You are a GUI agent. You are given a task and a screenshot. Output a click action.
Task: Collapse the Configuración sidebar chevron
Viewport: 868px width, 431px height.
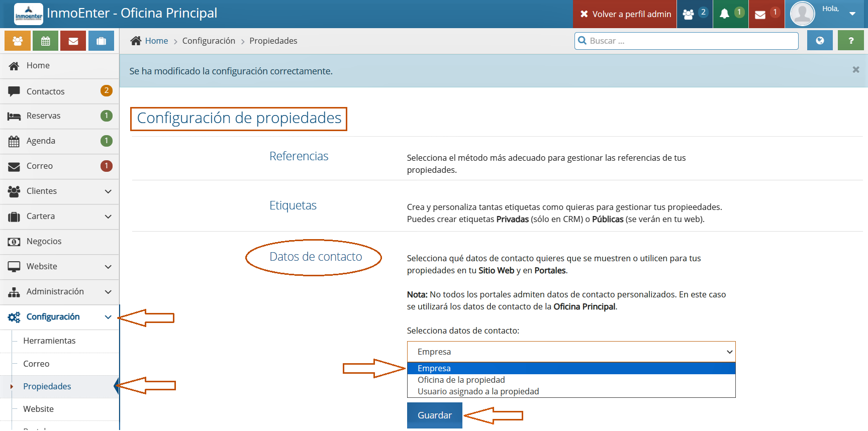coord(108,317)
